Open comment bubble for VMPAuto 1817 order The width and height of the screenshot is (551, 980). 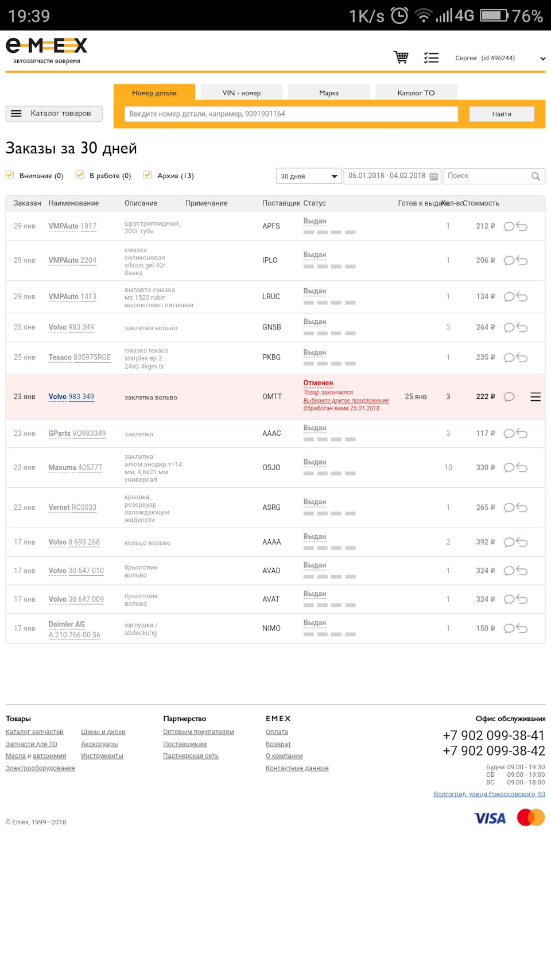pyautogui.click(x=509, y=226)
